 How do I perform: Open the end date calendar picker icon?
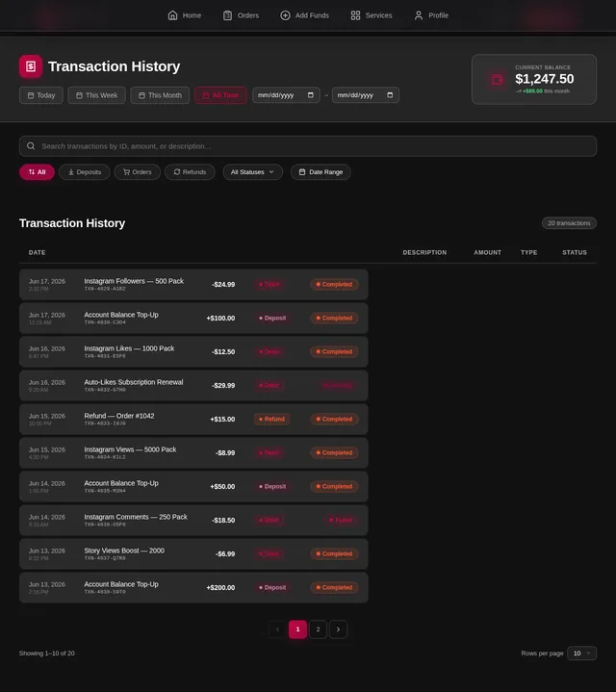pyautogui.click(x=390, y=95)
